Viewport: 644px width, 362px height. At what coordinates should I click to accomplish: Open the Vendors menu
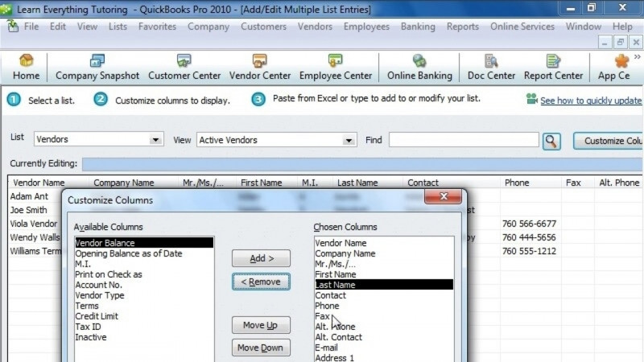[315, 27]
